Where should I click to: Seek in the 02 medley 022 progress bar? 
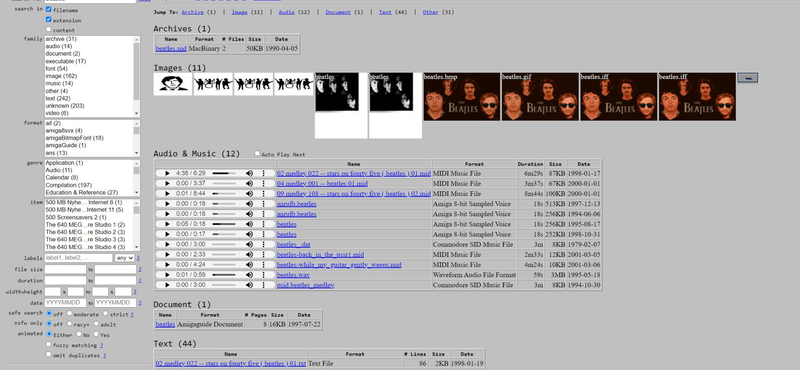pos(224,174)
